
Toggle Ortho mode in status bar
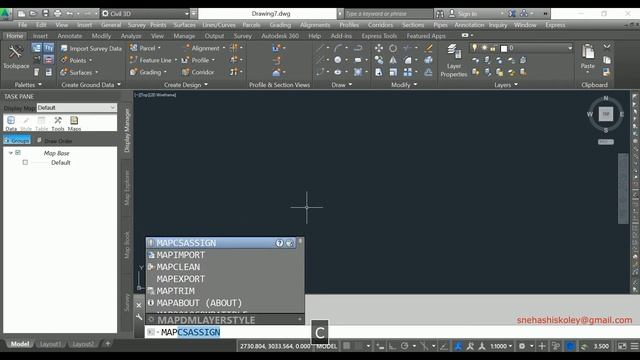coord(392,346)
